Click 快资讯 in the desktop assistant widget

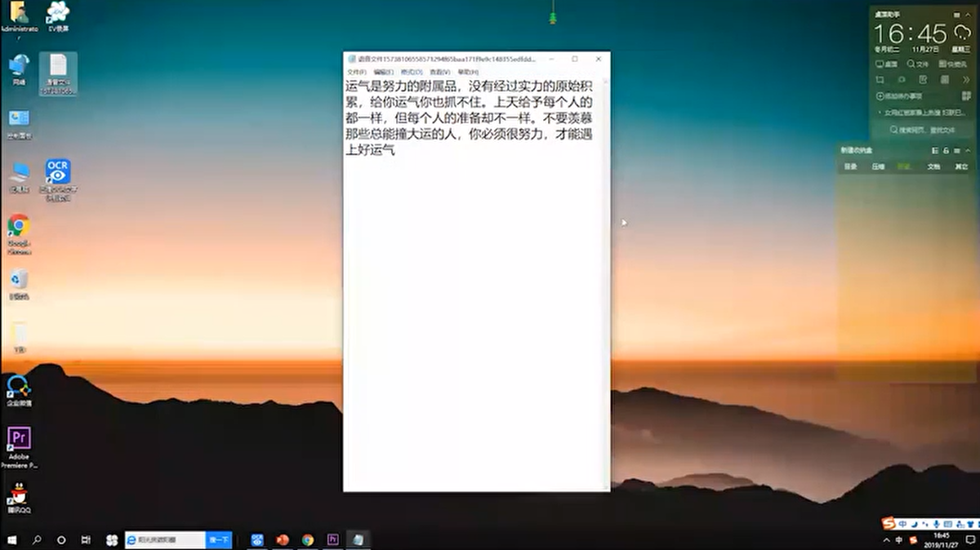952,64
